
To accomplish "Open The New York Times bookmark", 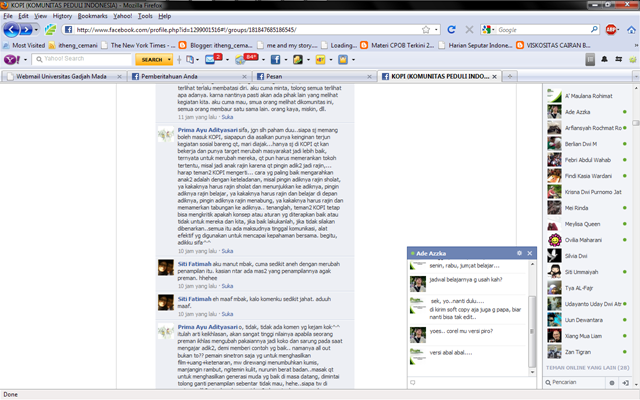I will pyautogui.click(x=138, y=45).
